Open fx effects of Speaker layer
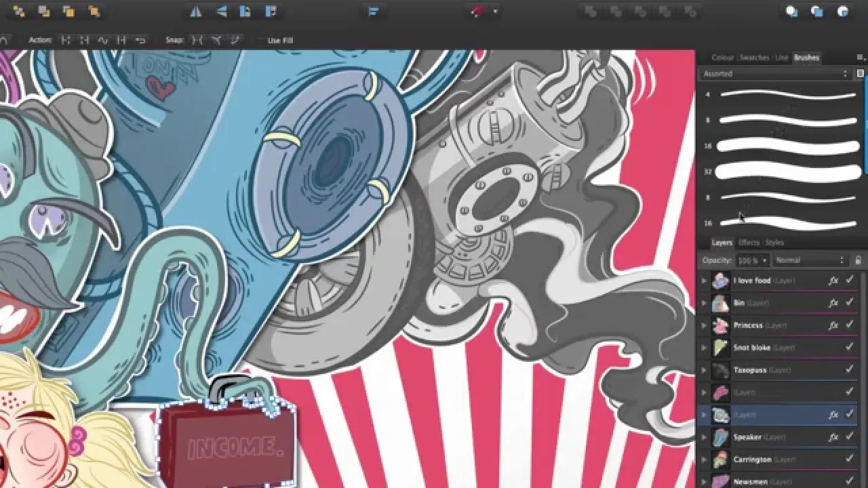 pos(833,436)
